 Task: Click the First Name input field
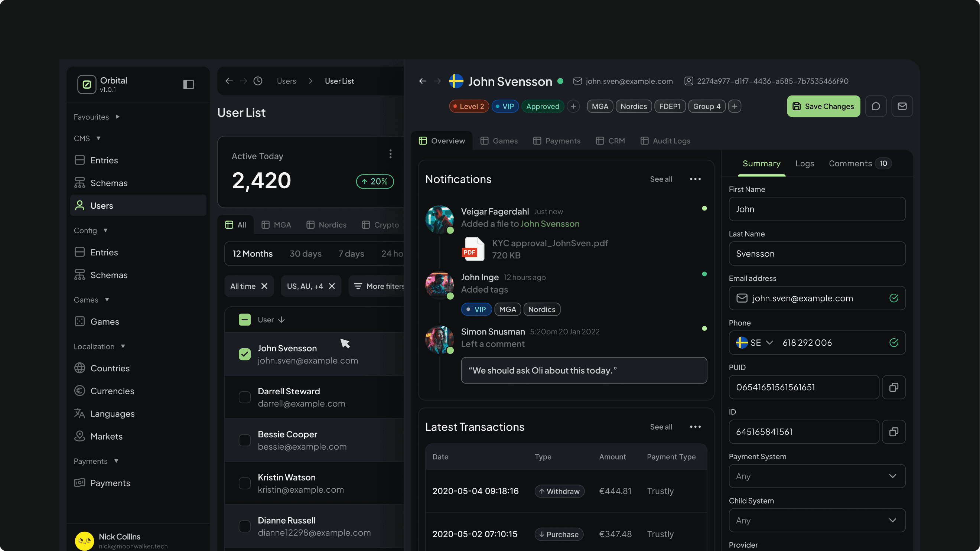point(817,209)
